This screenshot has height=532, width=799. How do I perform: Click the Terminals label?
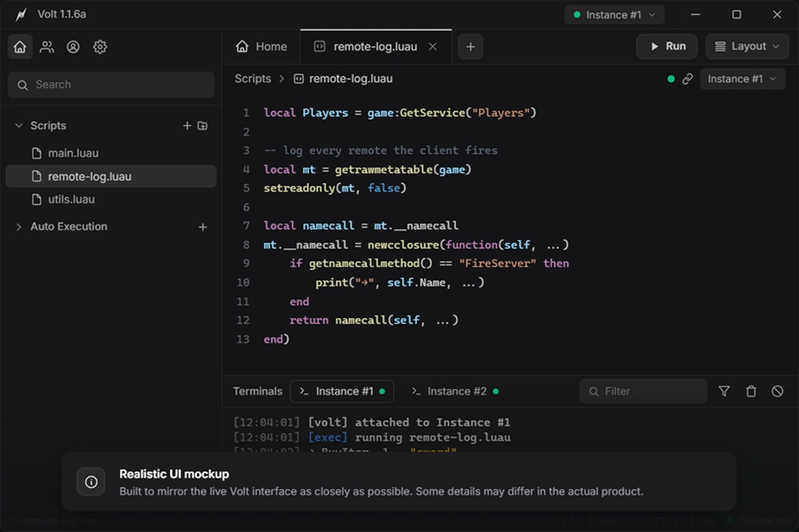click(x=257, y=391)
